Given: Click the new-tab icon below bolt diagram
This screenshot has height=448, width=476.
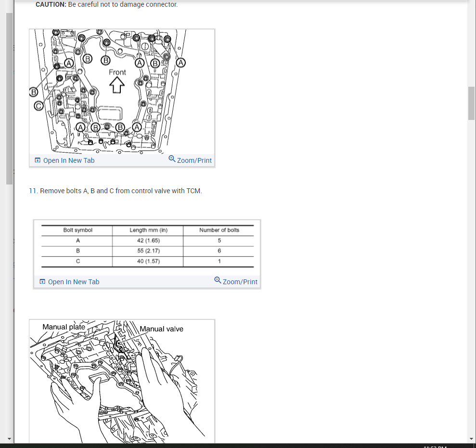Looking at the screenshot, I should (38, 160).
